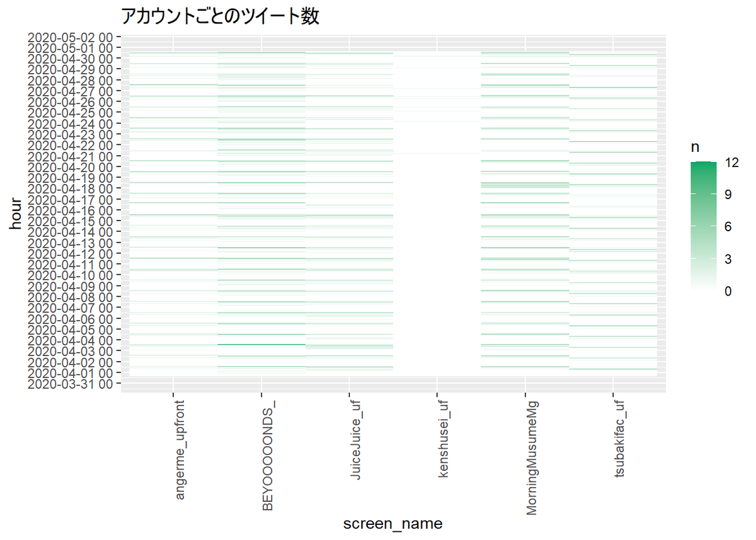The height and width of the screenshot is (540, 756).
Task: Click the green gradient legend color bar
Action: pos(704,226)
